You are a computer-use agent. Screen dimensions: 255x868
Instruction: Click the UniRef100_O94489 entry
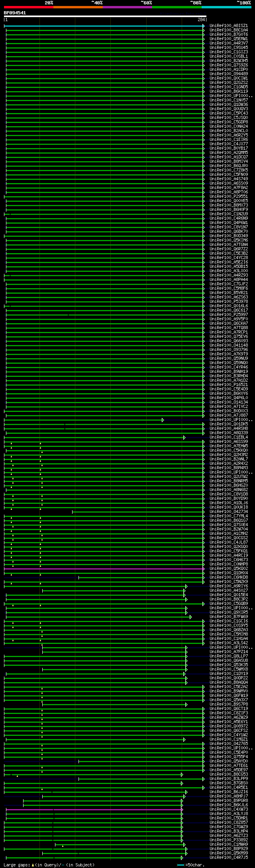[229, 74]
